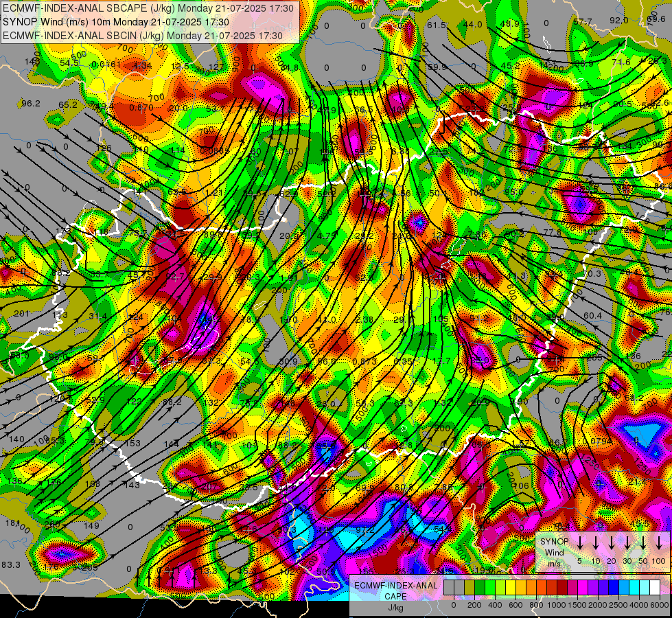Click the map value 97.2

point(365,529)
